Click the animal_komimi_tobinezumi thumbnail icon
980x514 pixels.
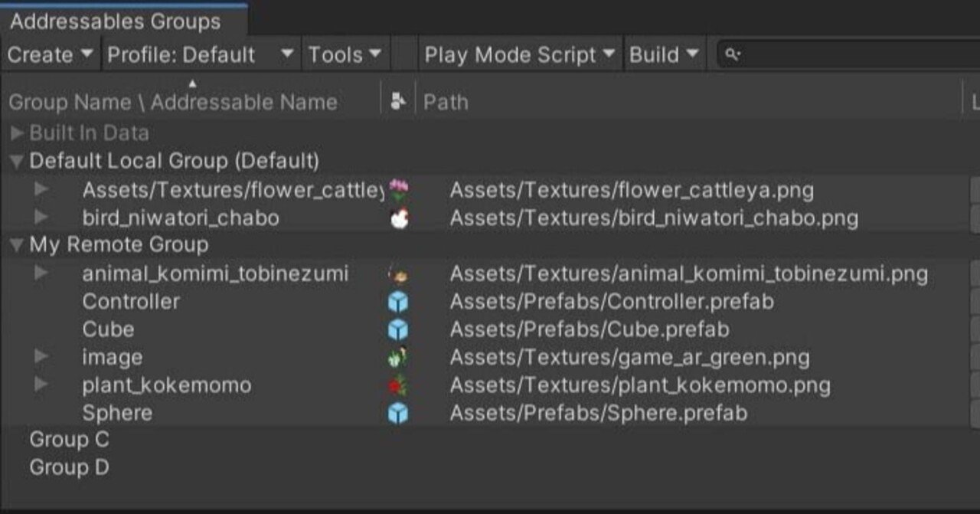point(397,273)
